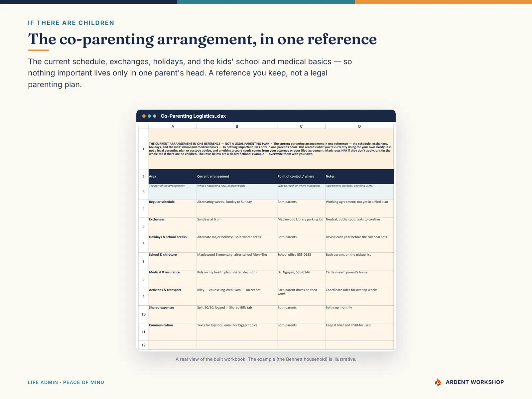Select the 'Sundays at 6 pm' cell
Viewport: 532px width, 399px height.
(x=237, y=226)
